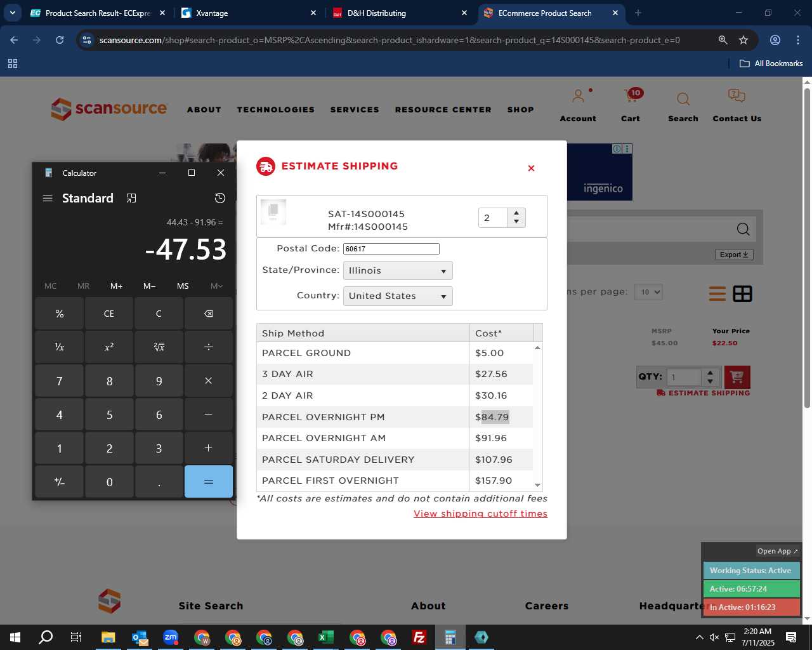This screenshot has width=812, height=650.
Task: Click Calculator reciprocal 1/x key
Action: click(60, 347)
